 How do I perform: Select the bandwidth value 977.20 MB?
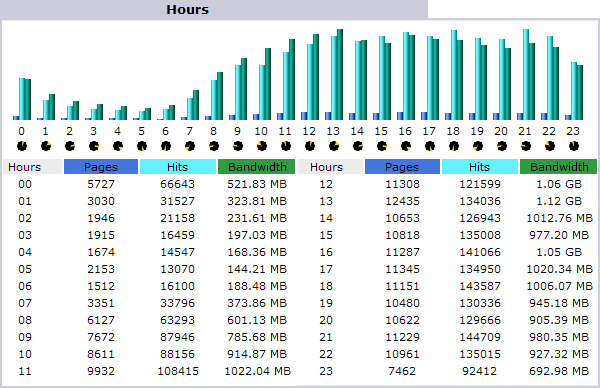tap(559, 235)
